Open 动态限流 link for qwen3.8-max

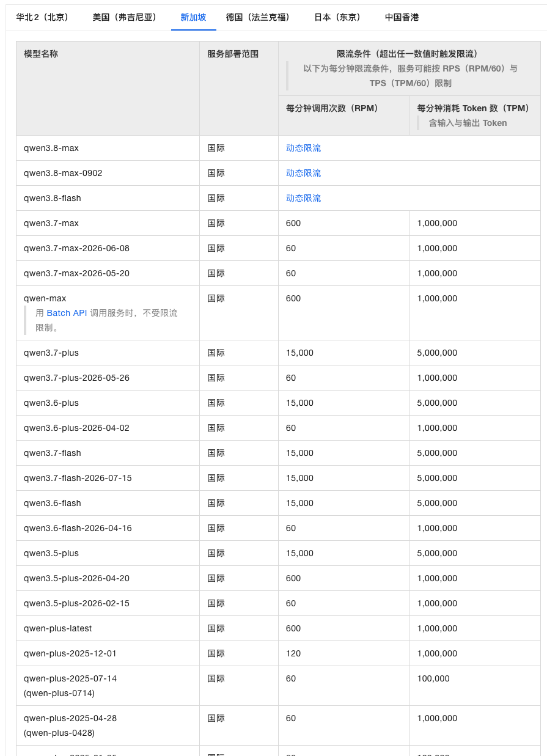pyautogui.click(x=303, y=148)
